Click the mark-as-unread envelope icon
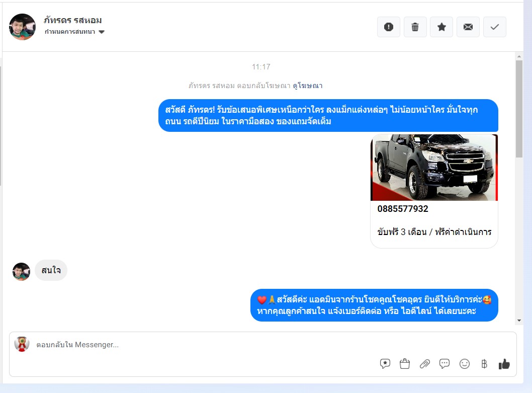 pyautogui.click(x=468, y=27)
